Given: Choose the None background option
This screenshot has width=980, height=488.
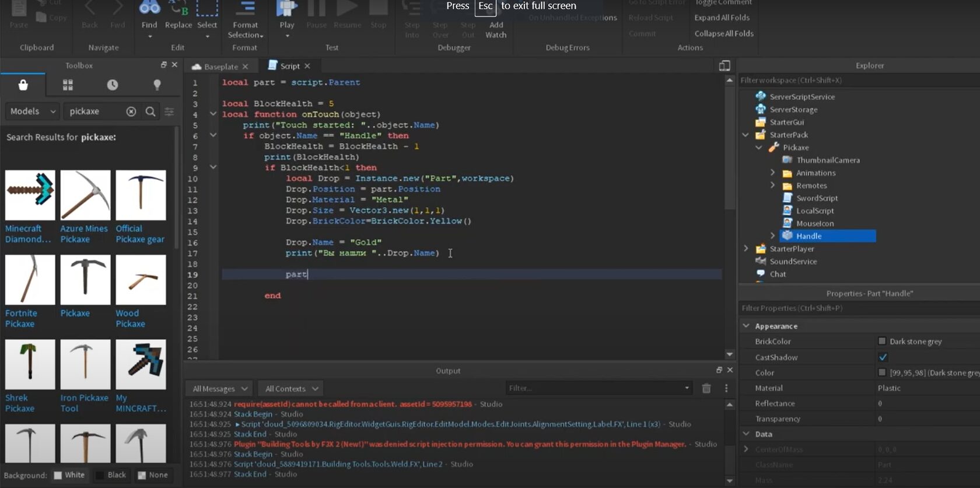Looking at the screenshot, I should coord(153,475).
